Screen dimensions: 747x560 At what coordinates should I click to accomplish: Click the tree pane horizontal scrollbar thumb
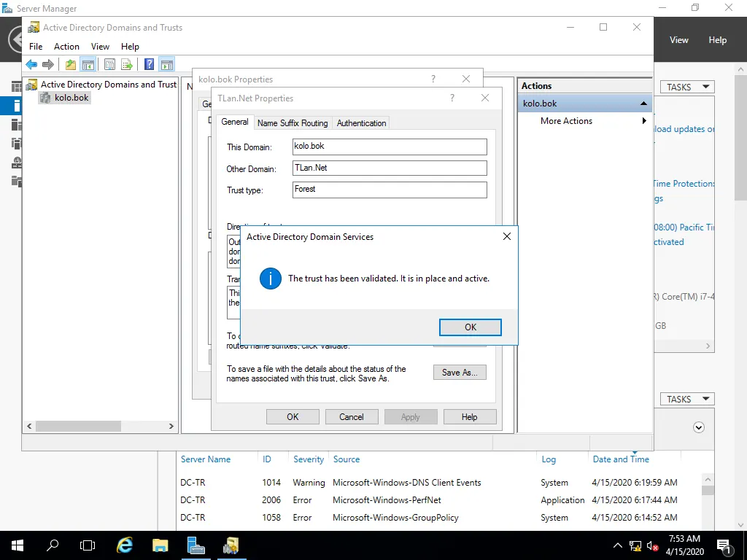(x=78, y=426)
